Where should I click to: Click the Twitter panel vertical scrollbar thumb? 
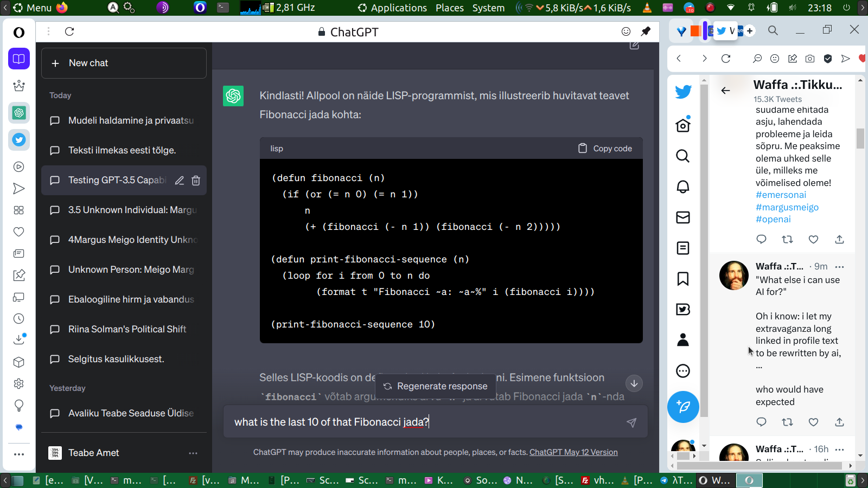[x=860, y=138]
